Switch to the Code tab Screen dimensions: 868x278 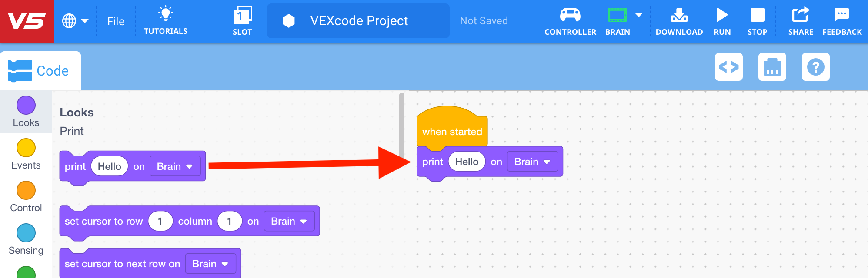pyautogui.click(x=40, y=70)
